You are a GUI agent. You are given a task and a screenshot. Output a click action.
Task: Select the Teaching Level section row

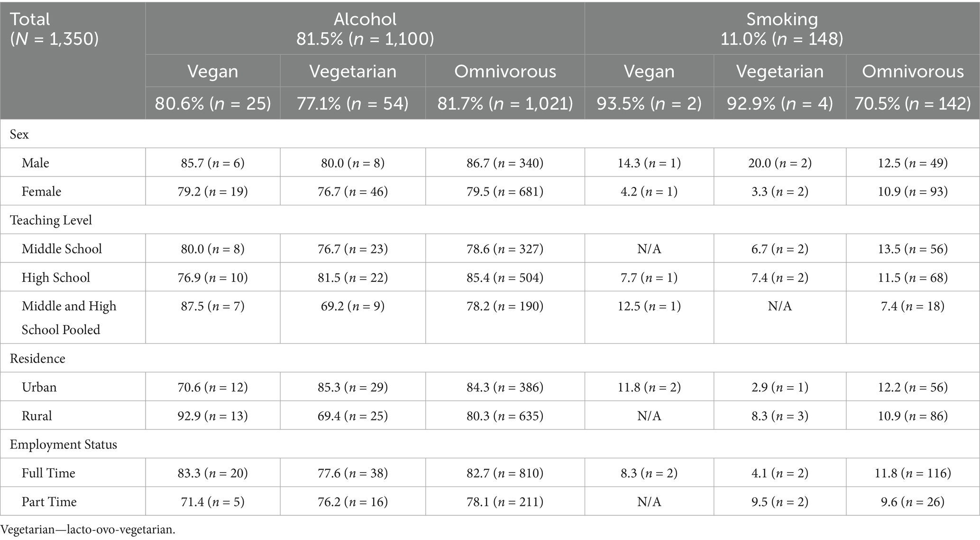pos(51,220)
